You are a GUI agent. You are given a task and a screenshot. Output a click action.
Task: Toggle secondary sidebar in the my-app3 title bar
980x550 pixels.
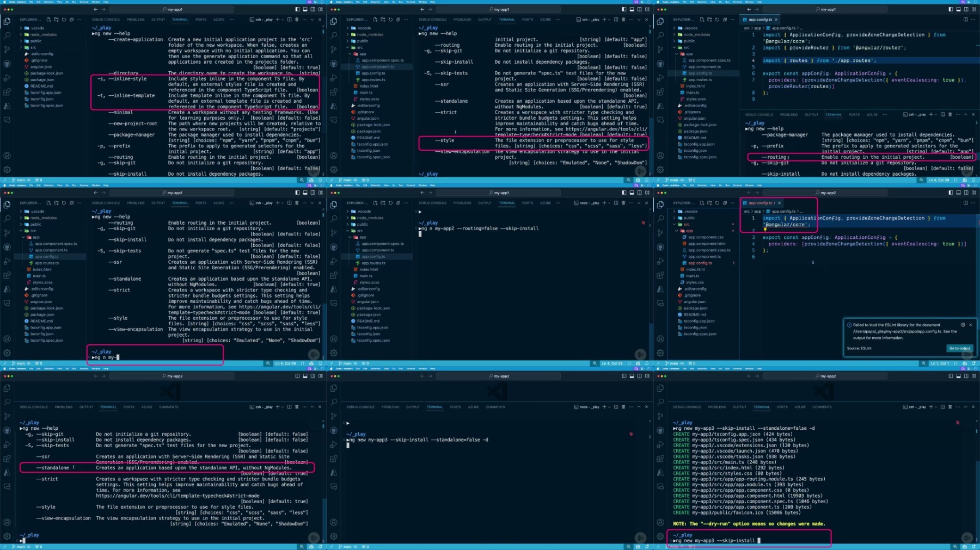[x=966, y=376]
